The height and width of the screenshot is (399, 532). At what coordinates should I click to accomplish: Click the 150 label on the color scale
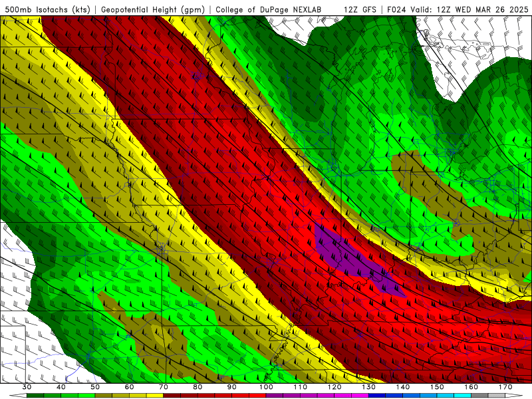tap(437, 387)
